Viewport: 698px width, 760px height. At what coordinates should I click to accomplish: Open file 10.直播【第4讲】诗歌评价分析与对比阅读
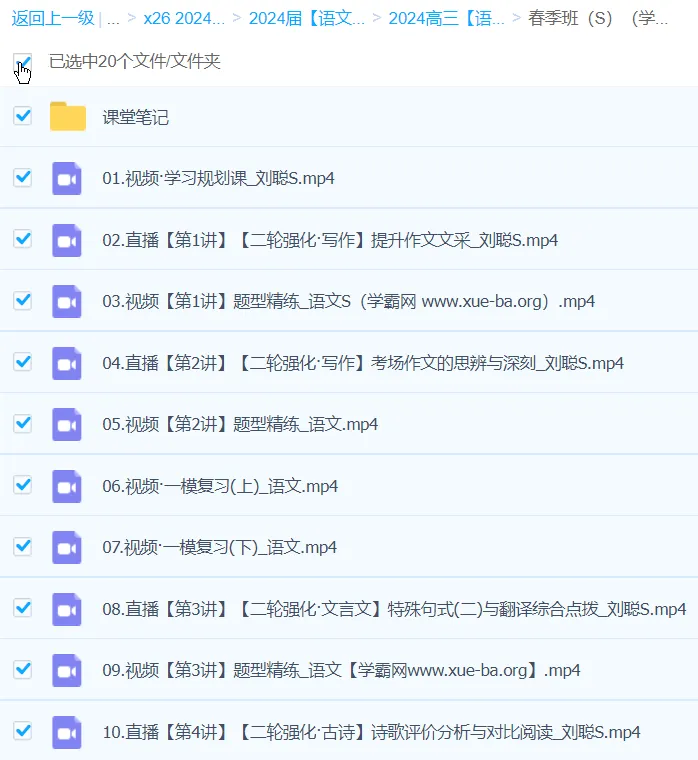(371, 732)
